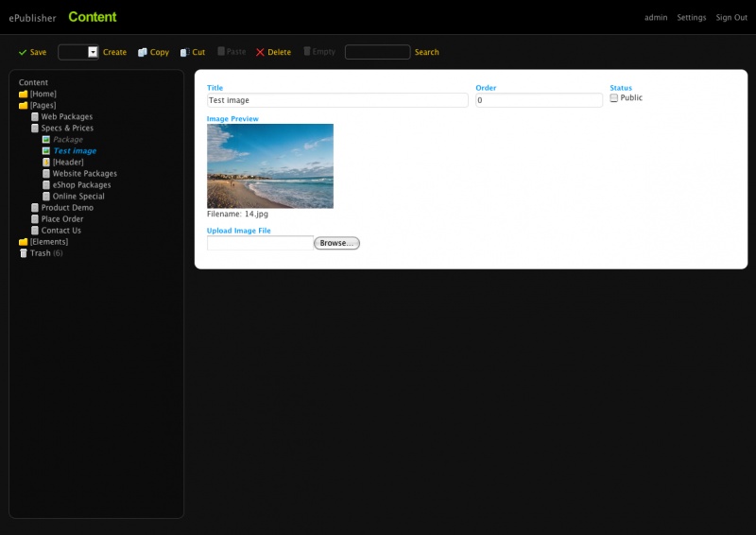Click the Copy icon in toolbar
The image size is (756, 535).
143,53
